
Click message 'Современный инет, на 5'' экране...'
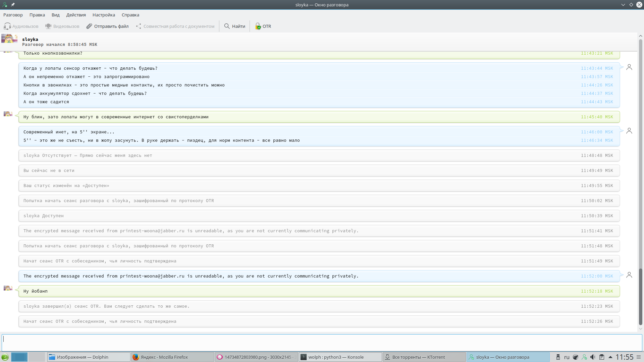[x=69, y=132]
